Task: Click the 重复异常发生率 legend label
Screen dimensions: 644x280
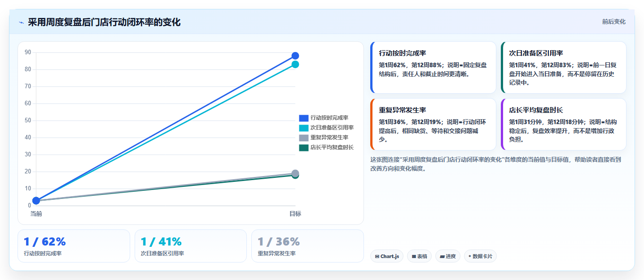Action: (x=329, y=138)
